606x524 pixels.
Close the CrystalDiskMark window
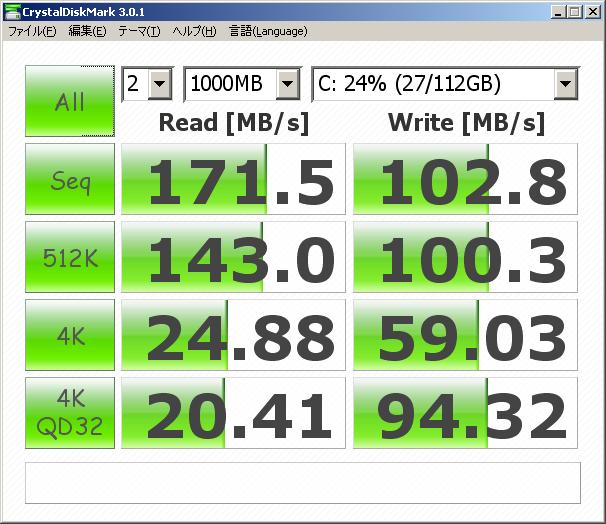tap(593, 12)
